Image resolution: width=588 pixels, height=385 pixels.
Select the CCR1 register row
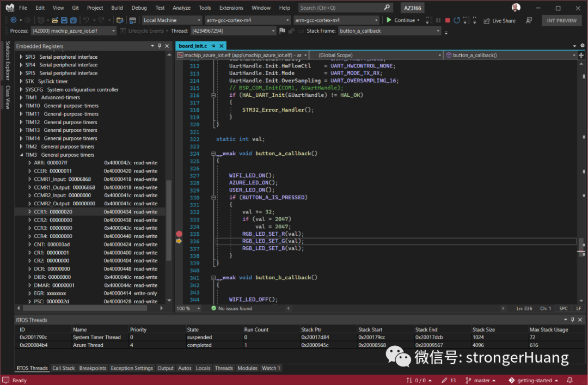coord(90,212)
